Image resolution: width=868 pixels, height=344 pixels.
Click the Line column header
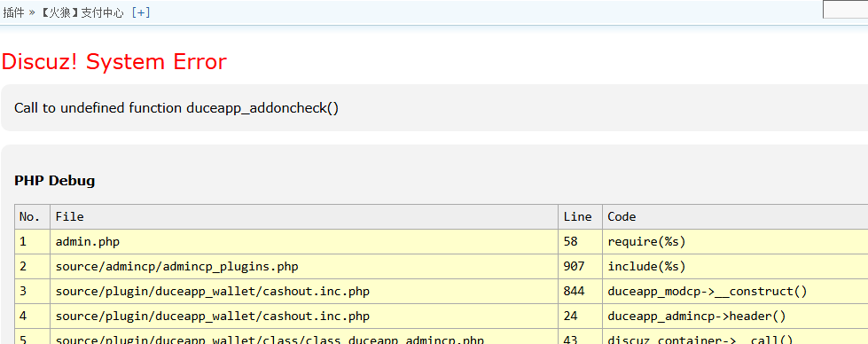(x=580, y=216)
